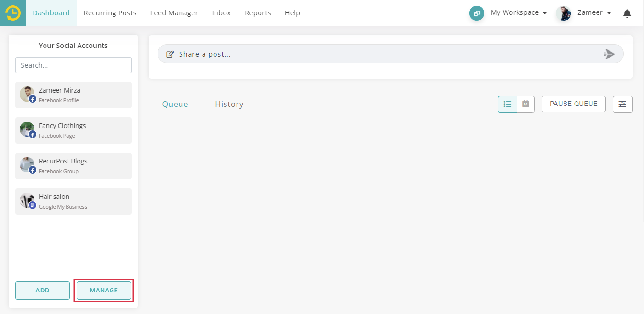Image resolution: width=644 pixels, height=314 pixels.
Task: Open the Zameer user menu
Action: pyautogui.click(x=595, y=13)
